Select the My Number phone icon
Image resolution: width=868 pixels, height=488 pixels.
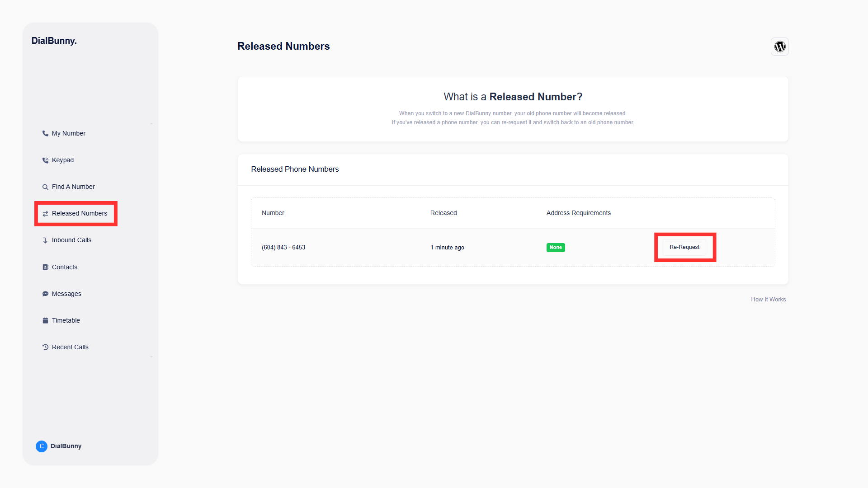[45, 133]
